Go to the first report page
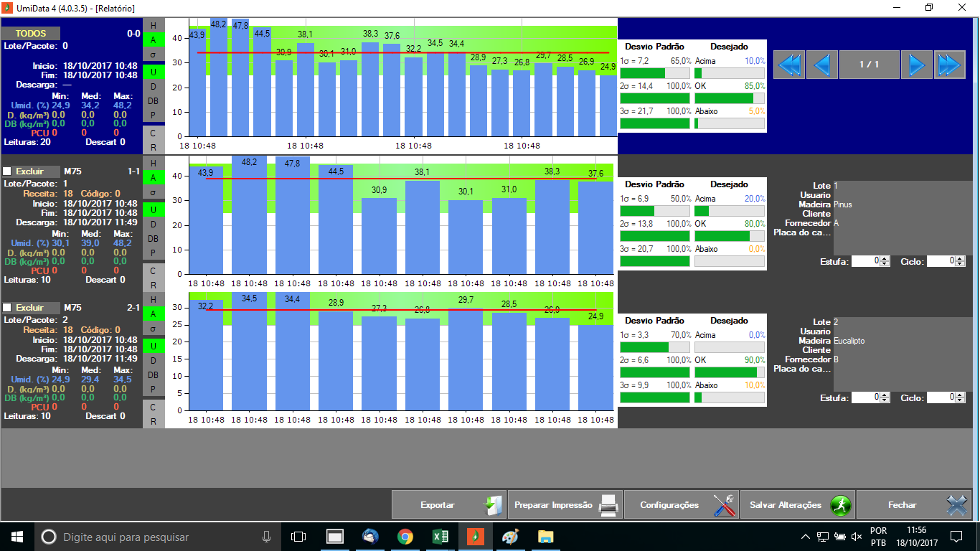 click(x=788, y=65)
